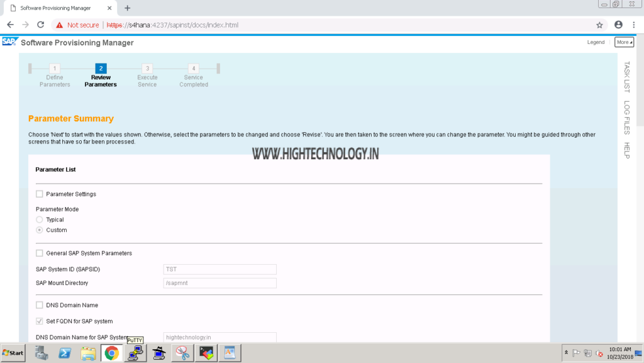
Task: Bookmark this page with the star icon
Action: click(599, 25)
